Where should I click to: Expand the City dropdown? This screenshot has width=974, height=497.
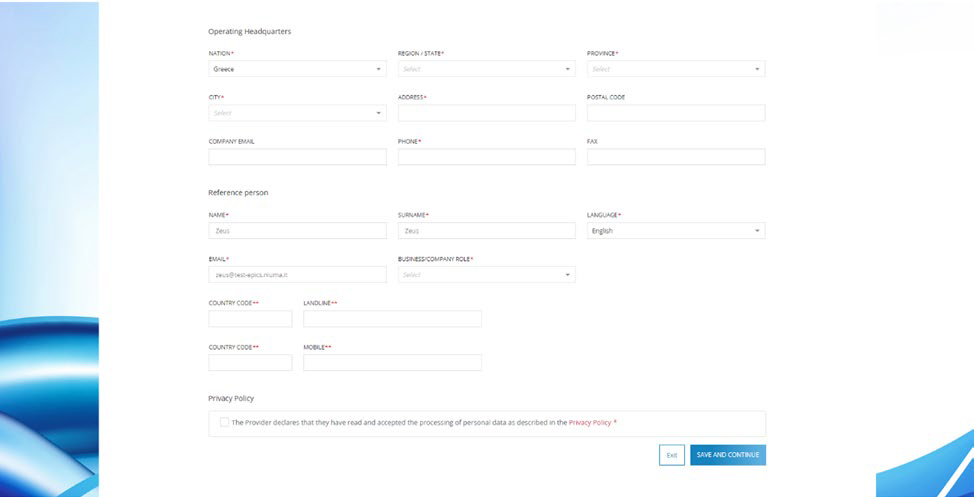click(x=297, y=113)
